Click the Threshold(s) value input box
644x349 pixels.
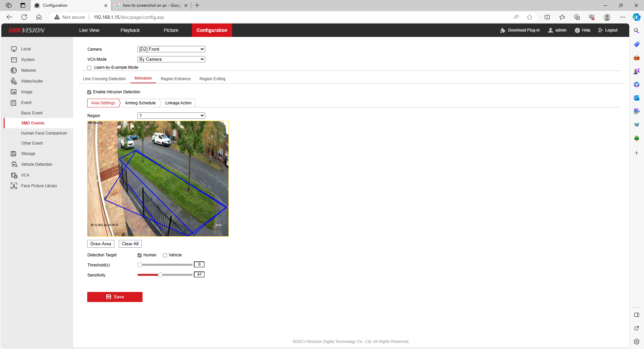point(199,265)
